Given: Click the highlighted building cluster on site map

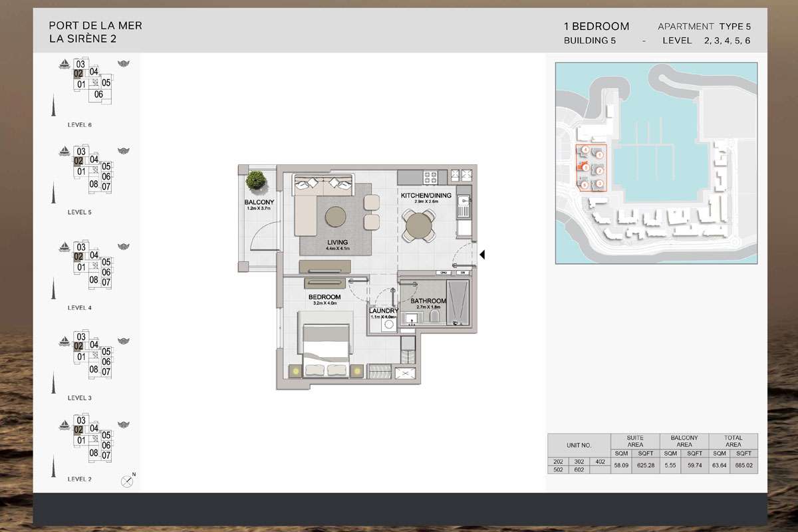Looking at the screenshot, I should [x=591, y=168].
